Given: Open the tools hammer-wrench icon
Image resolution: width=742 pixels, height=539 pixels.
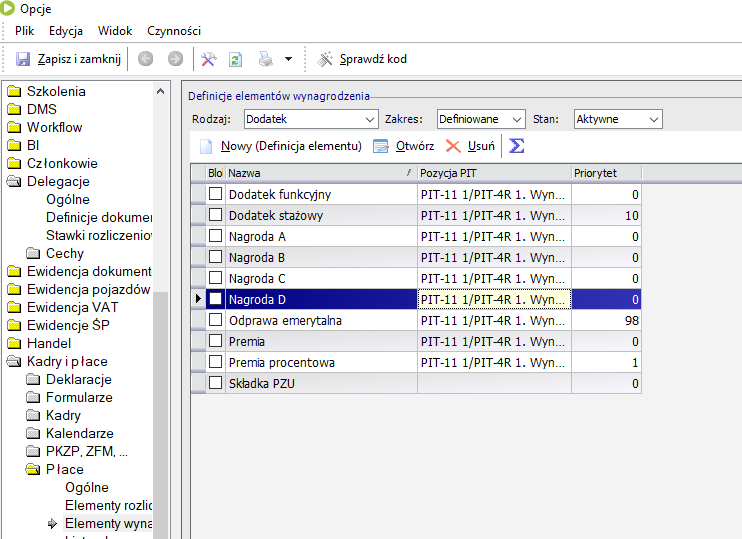Looking at the screenshot, I should (x=208, y=59).
